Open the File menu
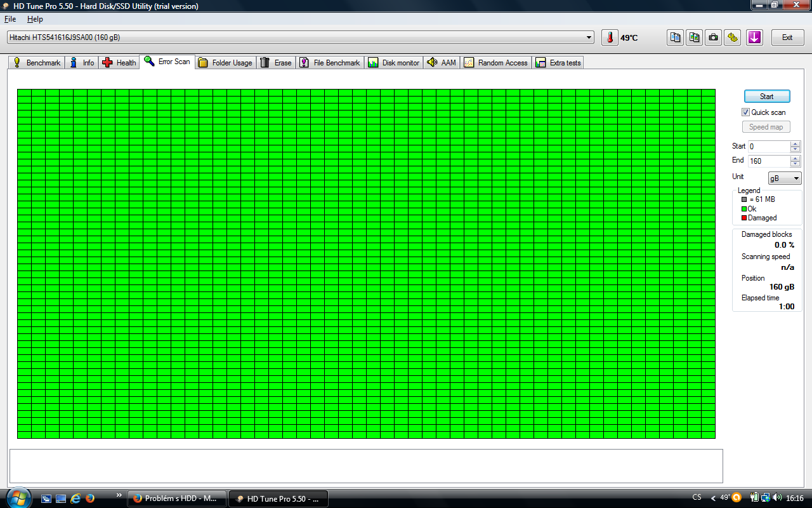812x508 pixels. click(10, 19)
